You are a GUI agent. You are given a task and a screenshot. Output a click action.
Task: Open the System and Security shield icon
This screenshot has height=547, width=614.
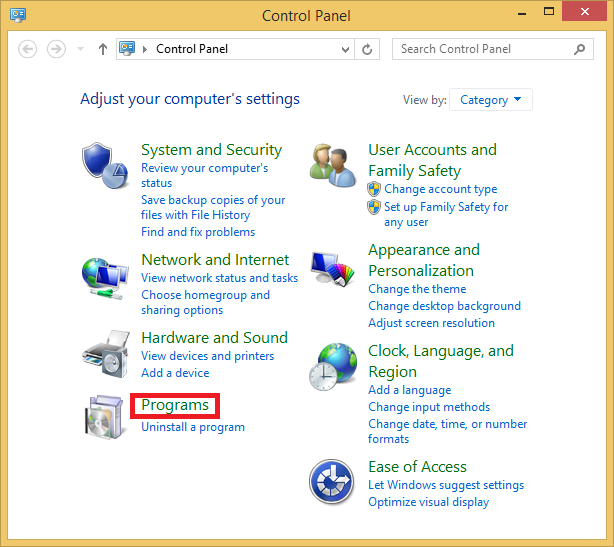click(x=105, y=166)
